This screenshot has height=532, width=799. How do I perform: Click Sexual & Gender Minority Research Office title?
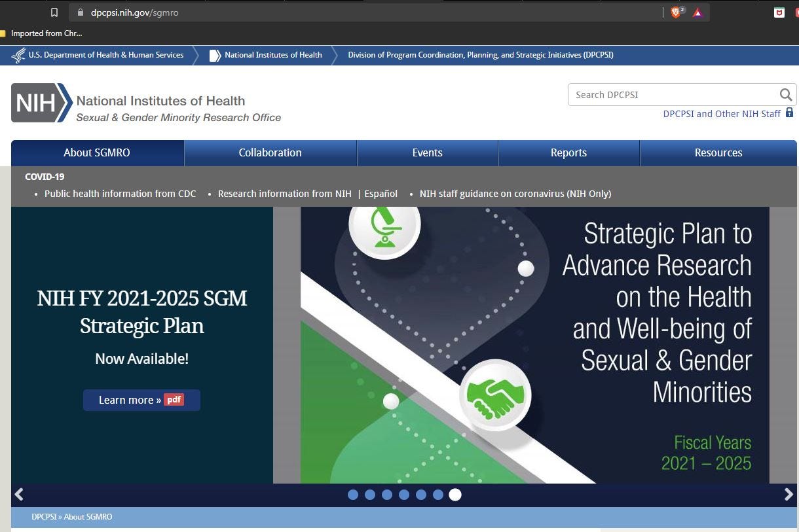[x=179, y=118]
